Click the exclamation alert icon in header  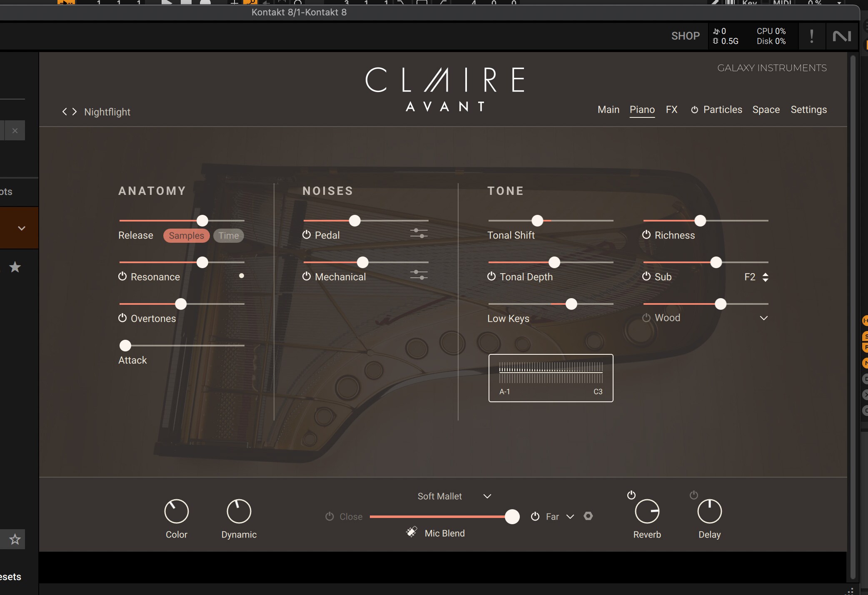pos(811,36)
